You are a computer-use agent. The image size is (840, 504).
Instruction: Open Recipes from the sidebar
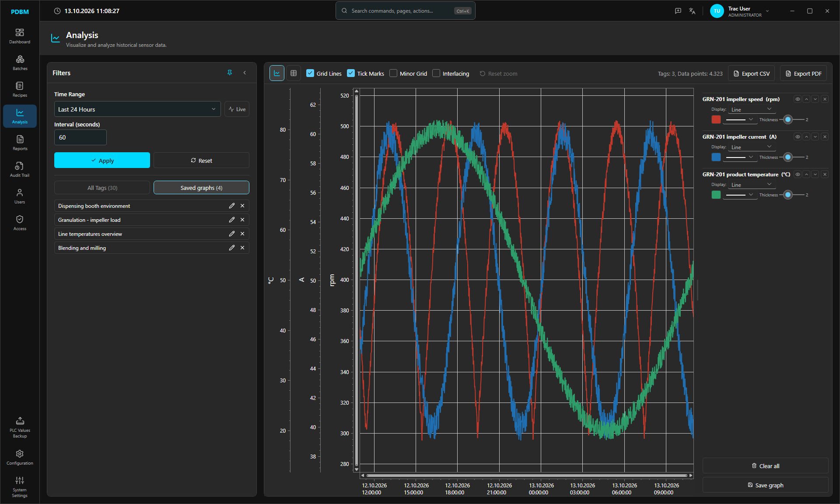(20, 90)
